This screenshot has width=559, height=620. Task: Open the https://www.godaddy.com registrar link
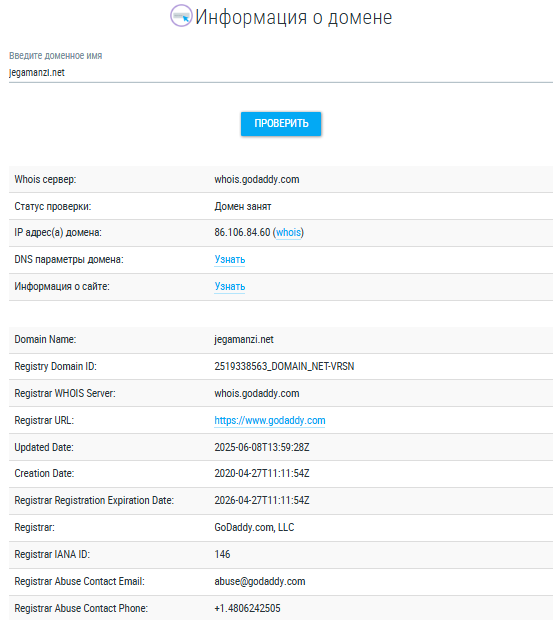click(270, 420)
